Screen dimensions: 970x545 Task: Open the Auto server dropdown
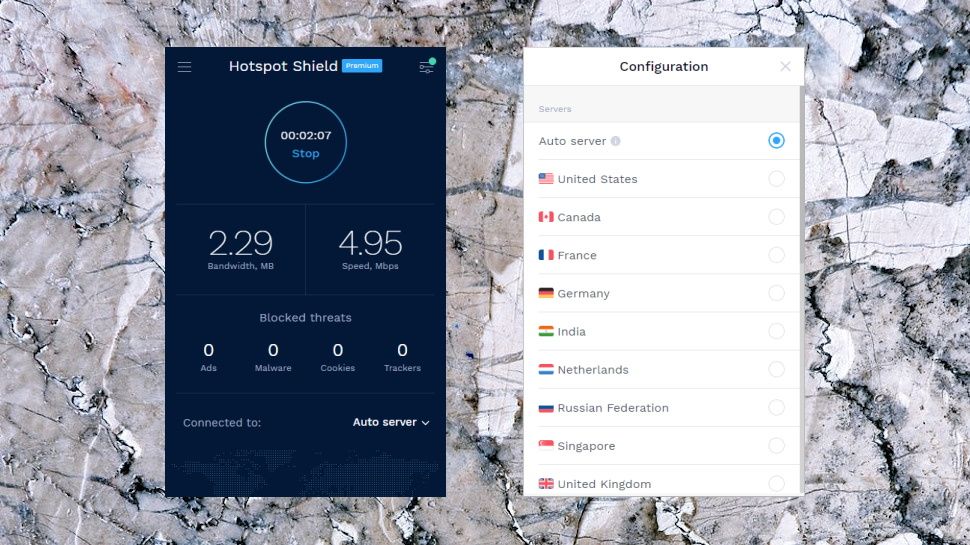[391, 423]
